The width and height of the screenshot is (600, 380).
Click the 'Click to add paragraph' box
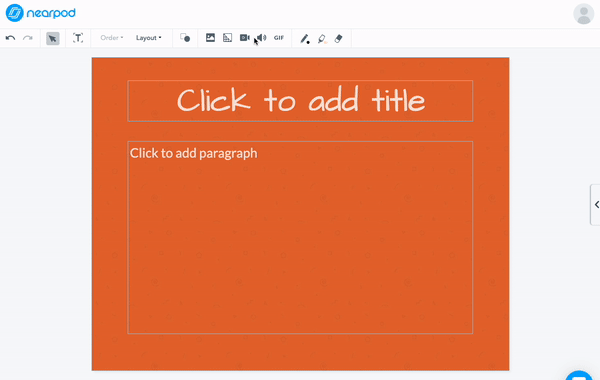(300, 237)
